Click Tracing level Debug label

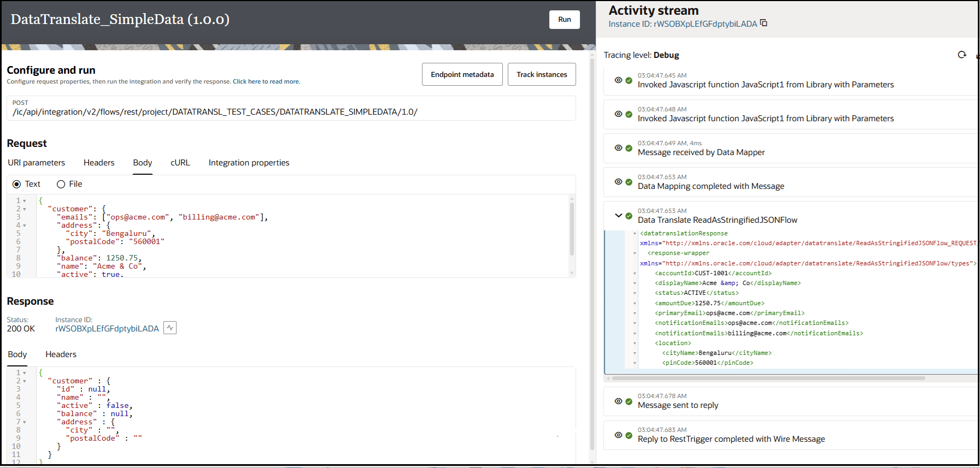pyautogui.click(x=642, y=55)
